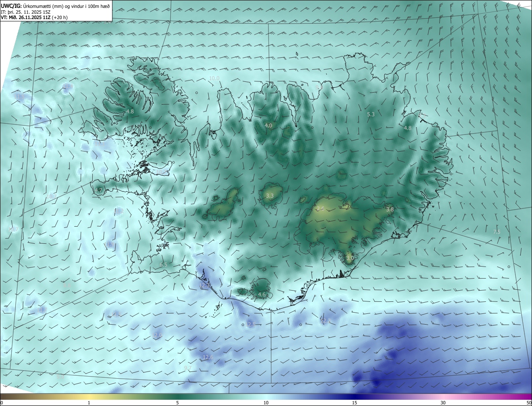
Task: Click the 7.5 value label off the east coast
Action: click(497, 232)
